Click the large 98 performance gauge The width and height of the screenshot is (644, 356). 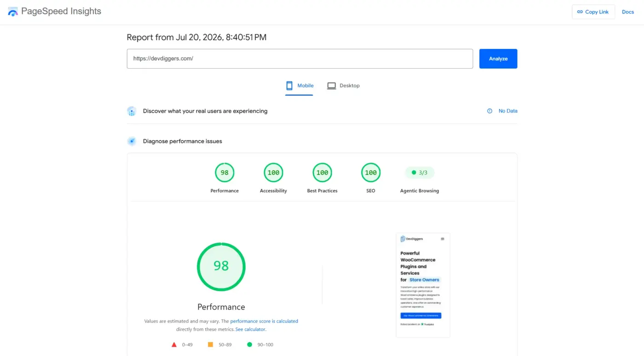coord(221,267)
